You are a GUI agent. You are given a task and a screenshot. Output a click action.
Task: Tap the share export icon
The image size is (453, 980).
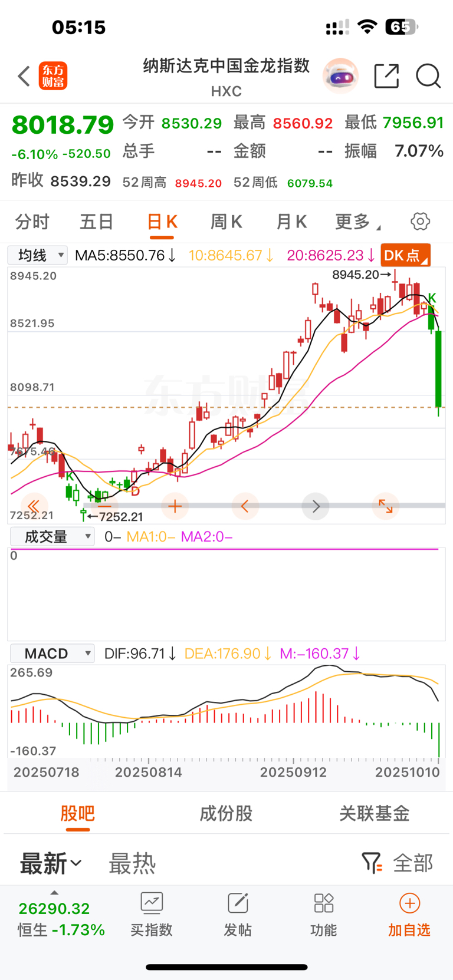[386, 76]
